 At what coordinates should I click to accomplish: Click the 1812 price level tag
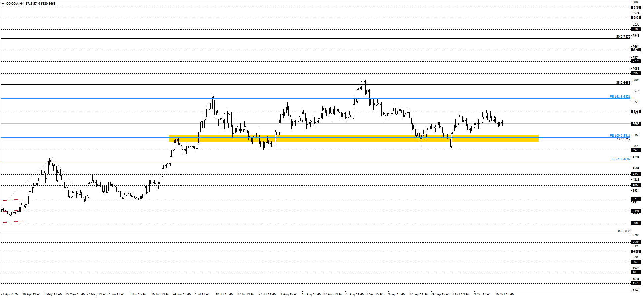click(636, 272)
